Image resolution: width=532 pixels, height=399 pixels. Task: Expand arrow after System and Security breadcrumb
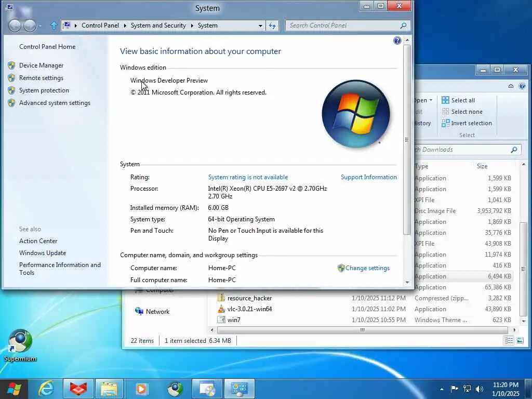[192, 25]
